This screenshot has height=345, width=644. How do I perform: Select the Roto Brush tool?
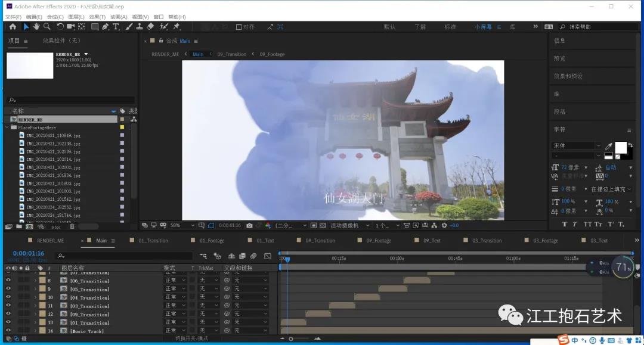[164, 27]
